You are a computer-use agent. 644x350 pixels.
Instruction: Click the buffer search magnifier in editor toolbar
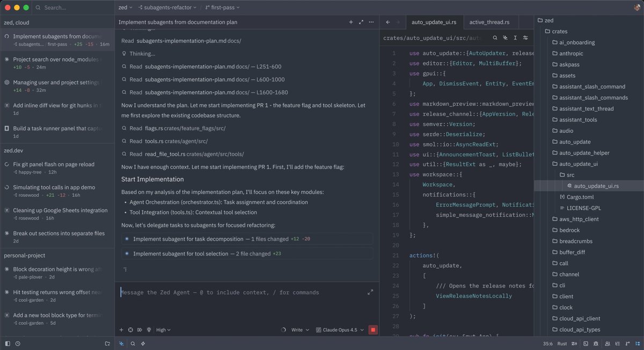tap(495, 38)
